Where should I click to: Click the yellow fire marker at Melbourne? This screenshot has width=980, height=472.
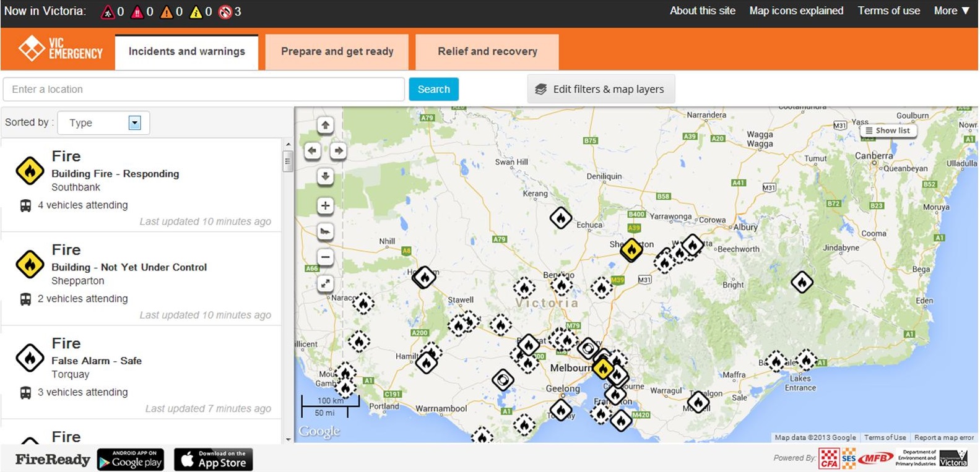coord(602,369)
